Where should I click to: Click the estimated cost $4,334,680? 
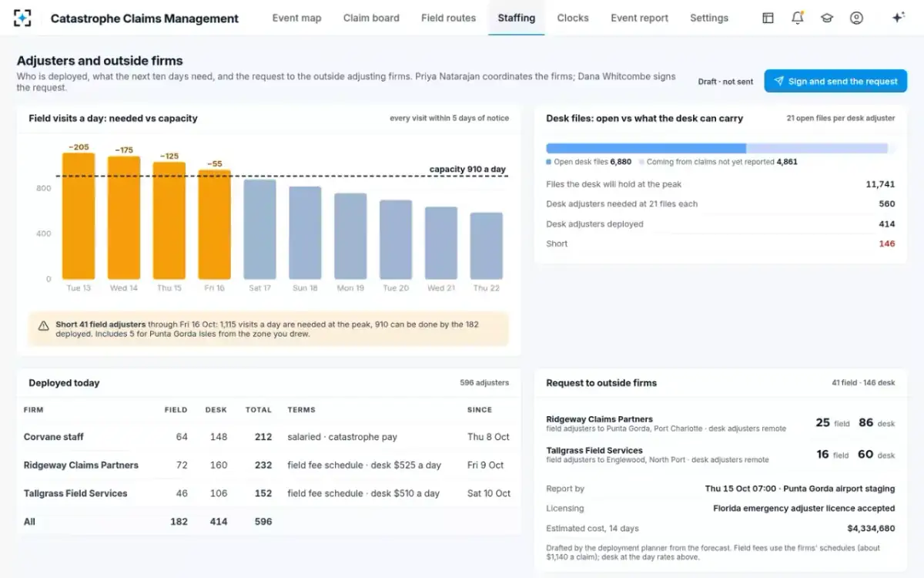click(871, 529)
